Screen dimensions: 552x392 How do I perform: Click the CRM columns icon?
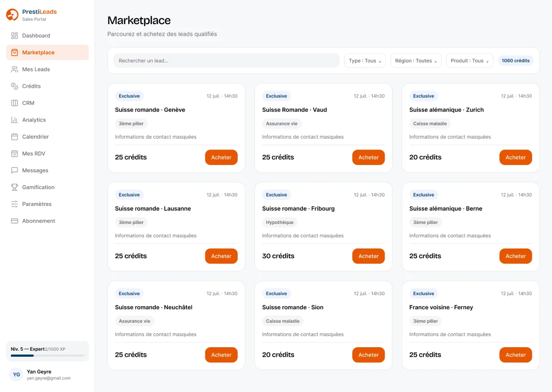click(15, 103)
